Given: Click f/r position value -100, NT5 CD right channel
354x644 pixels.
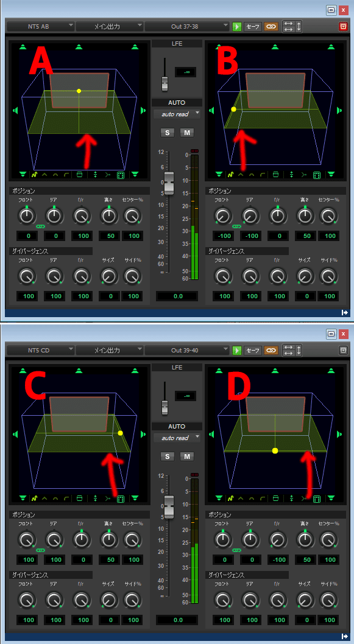Looking at the screenshot, I should [x=279, y=560].
